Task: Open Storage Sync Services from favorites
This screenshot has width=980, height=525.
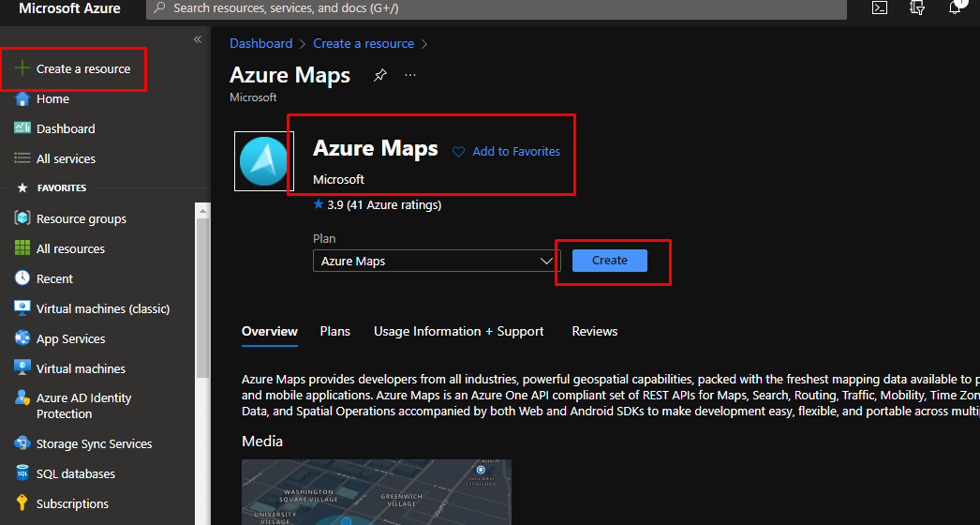Action: pos(94,444)
